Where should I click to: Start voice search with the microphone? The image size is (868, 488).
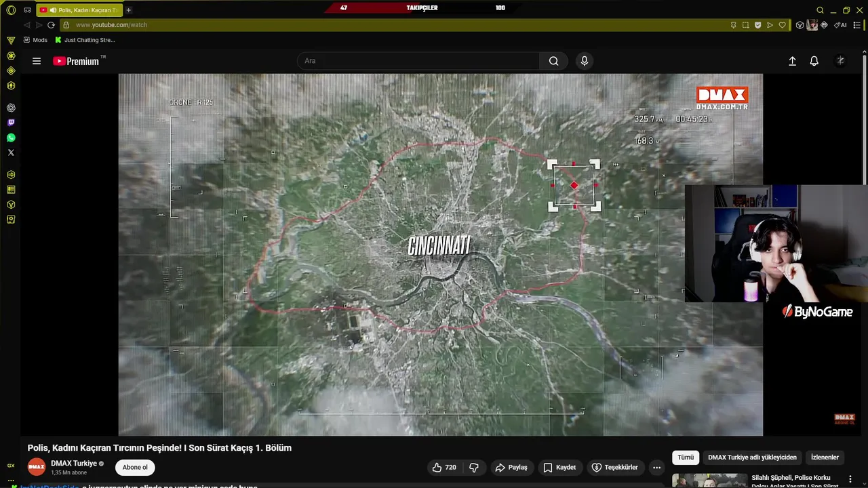click(585, 61)
